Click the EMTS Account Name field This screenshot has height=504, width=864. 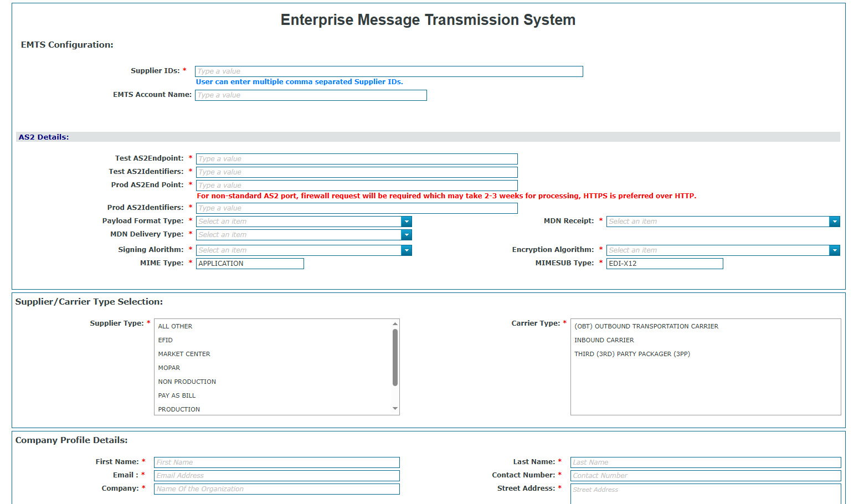(310, 95)
